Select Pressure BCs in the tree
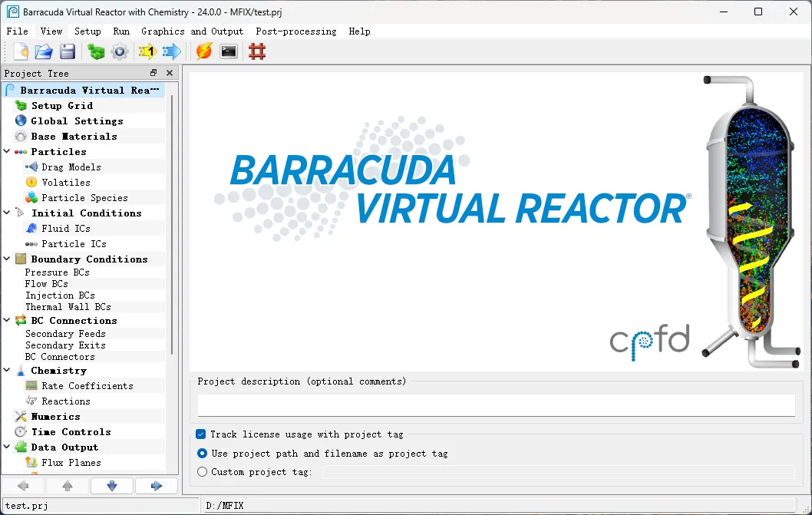Viewport: 812px width, 515px height. tap(57, 272)
